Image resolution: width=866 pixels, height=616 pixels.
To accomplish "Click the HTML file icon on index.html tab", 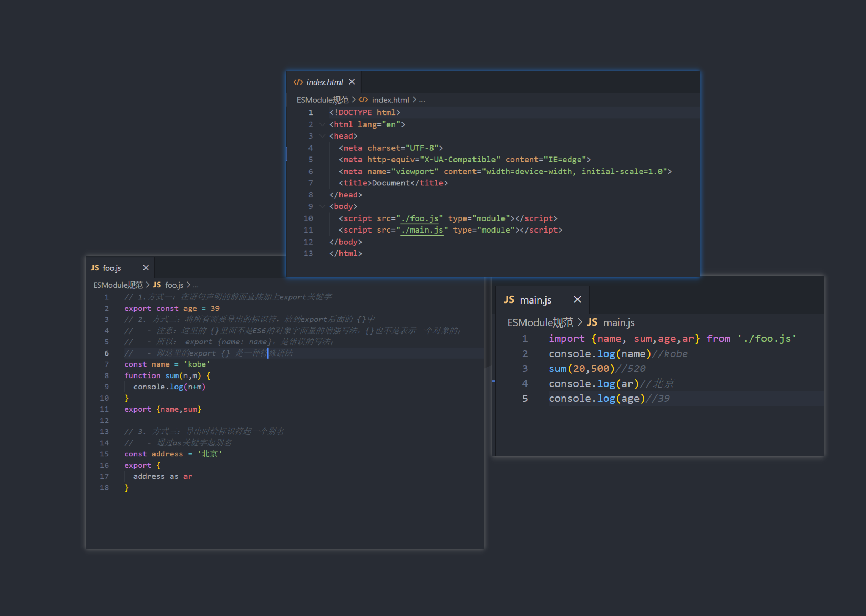I will [x=298, y=82].
